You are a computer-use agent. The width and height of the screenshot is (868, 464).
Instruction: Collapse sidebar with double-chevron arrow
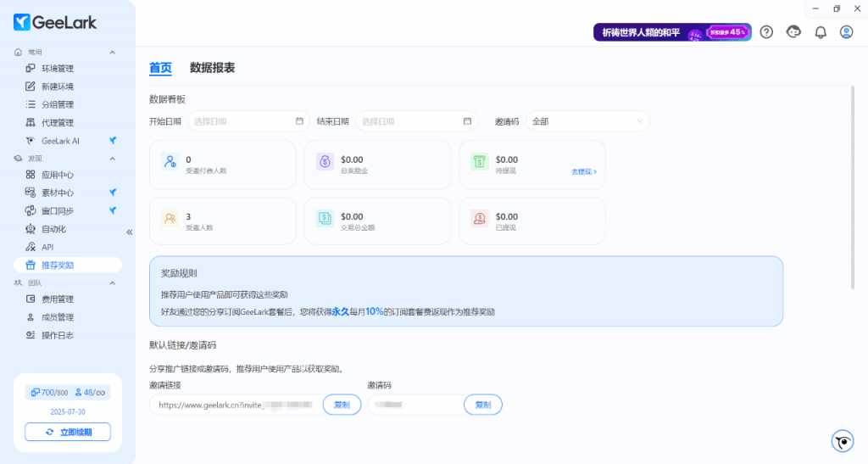pyautogui.click(x=130, y=232)
